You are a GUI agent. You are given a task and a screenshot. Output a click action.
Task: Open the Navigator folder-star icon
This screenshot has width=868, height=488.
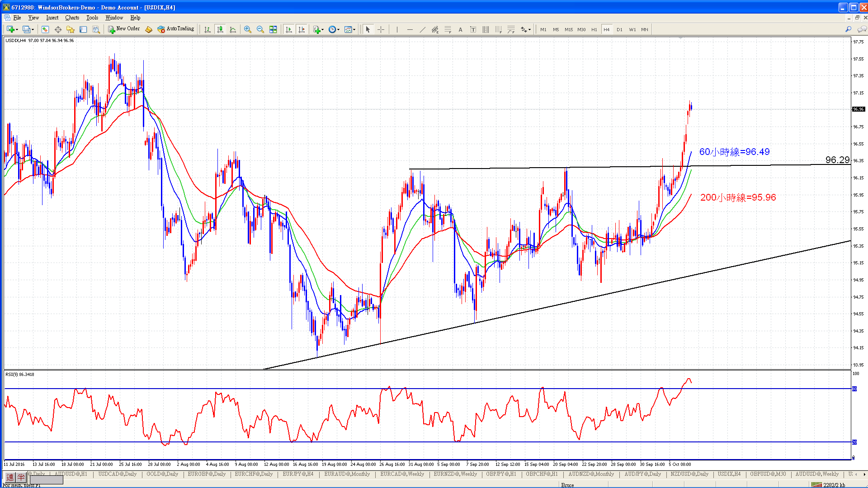click(71, 29)
